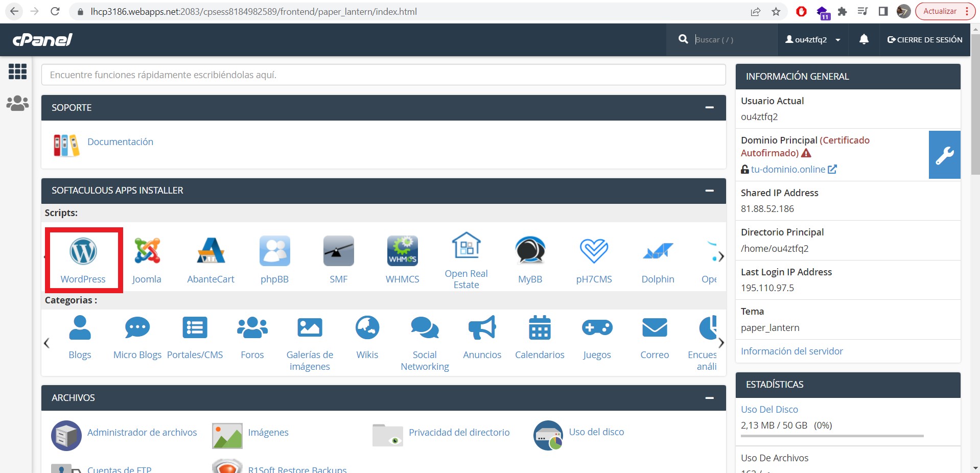980x473 pixels.
Task: Launch the phpBB script installer
Action: pyautogui.click(x=274, y=252)
